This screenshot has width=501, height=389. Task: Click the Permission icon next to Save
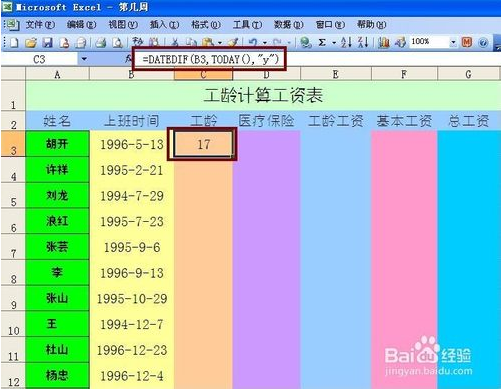click(64, 43)
